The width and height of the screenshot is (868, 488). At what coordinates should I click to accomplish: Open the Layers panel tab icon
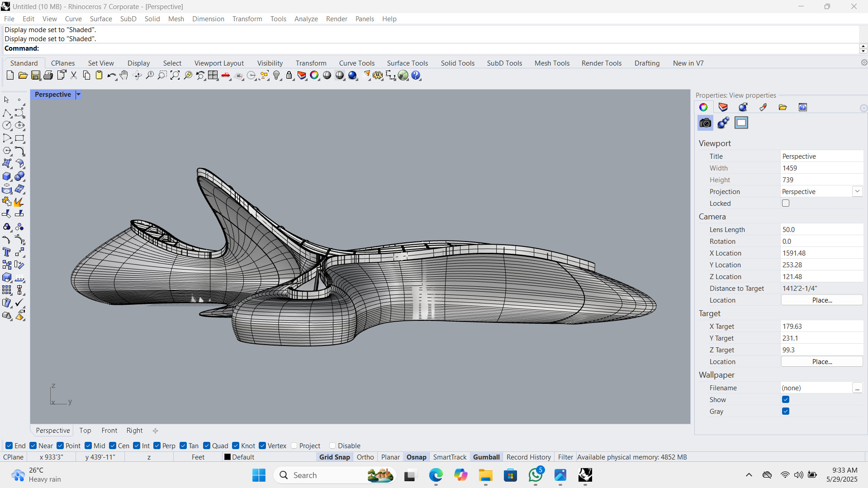pos(723,107)
